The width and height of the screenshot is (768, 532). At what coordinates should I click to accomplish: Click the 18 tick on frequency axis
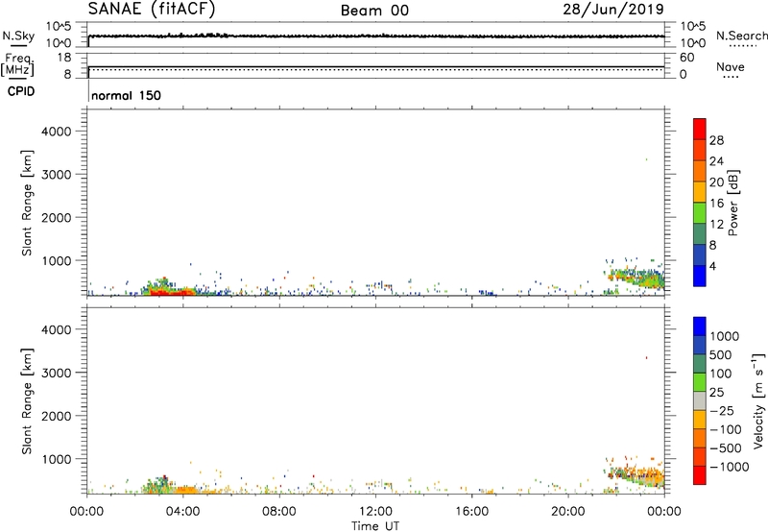click(x=65, y=58)
